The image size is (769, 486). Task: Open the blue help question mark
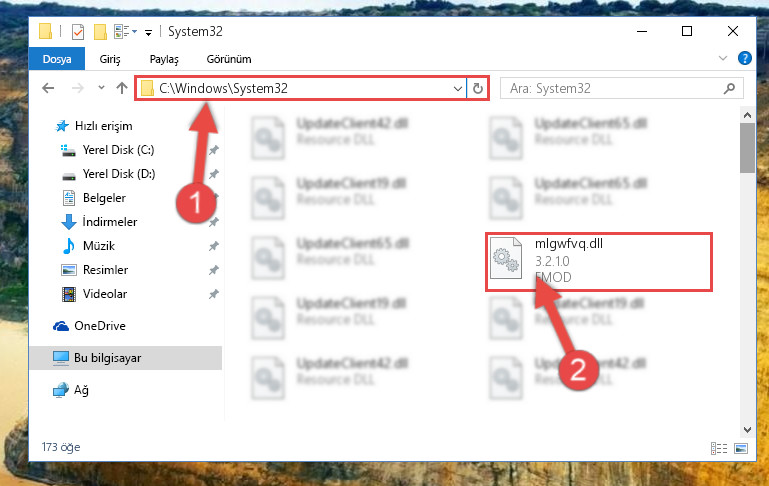(x=744, y=58)
